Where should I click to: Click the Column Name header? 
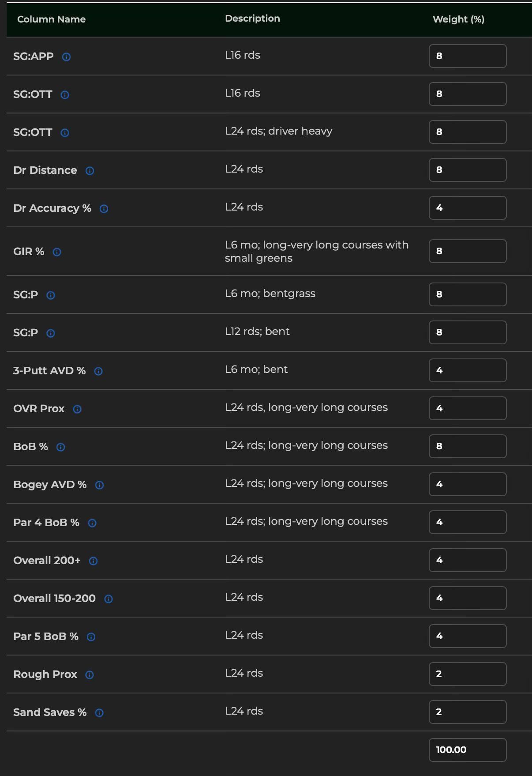point(51,19)
